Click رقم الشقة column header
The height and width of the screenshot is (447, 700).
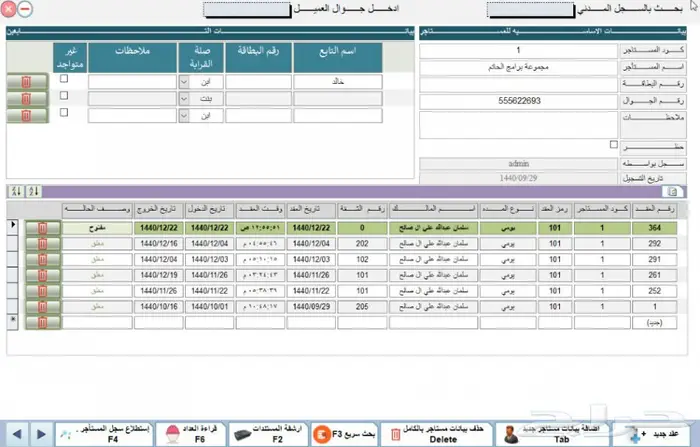pos(362,209)
